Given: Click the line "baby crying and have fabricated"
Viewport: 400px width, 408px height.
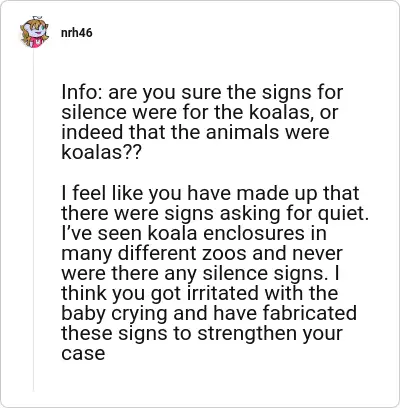Looking at the screenshot, I should tap(209, 313).
